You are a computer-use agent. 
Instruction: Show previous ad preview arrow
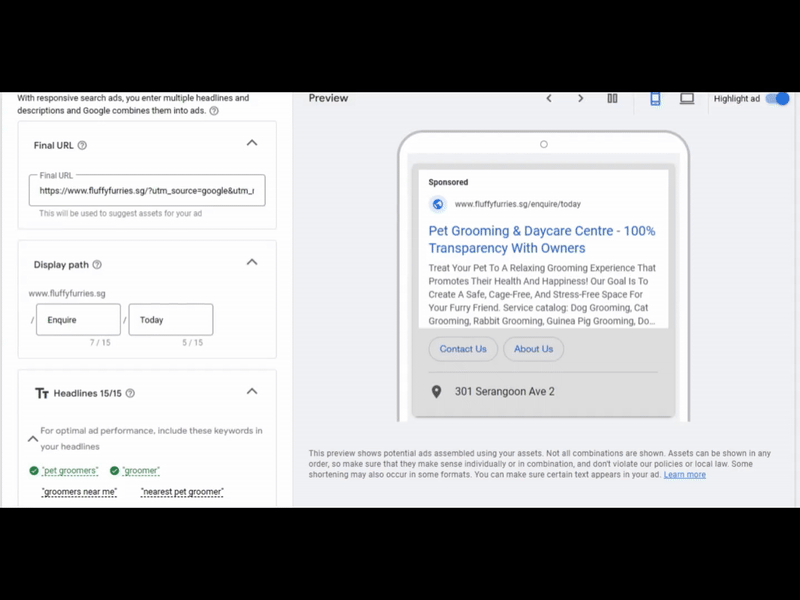coord(549,98)
